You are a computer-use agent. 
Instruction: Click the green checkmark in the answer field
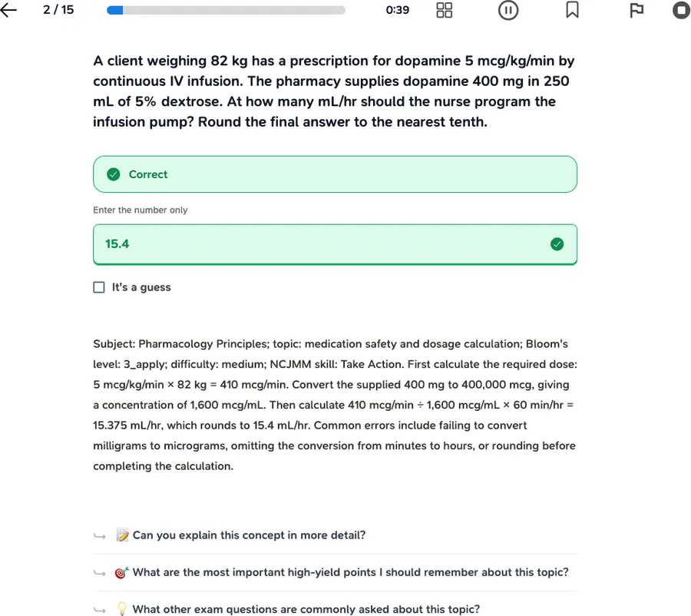click(557, 244)
